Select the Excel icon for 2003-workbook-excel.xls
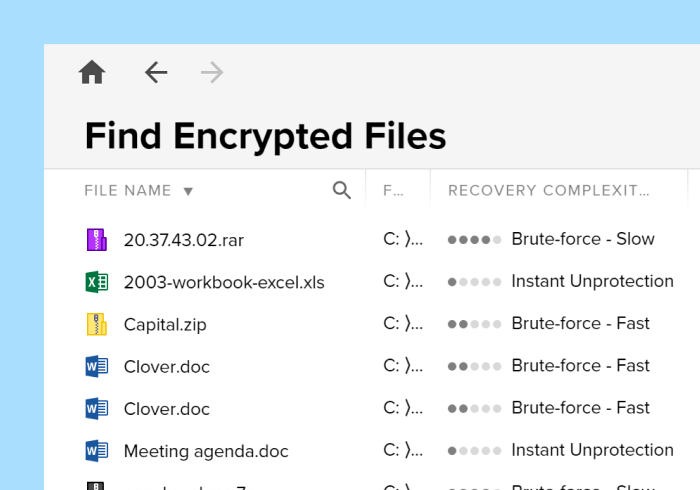This screenshot has width=700, height=490. click(96, 282)
